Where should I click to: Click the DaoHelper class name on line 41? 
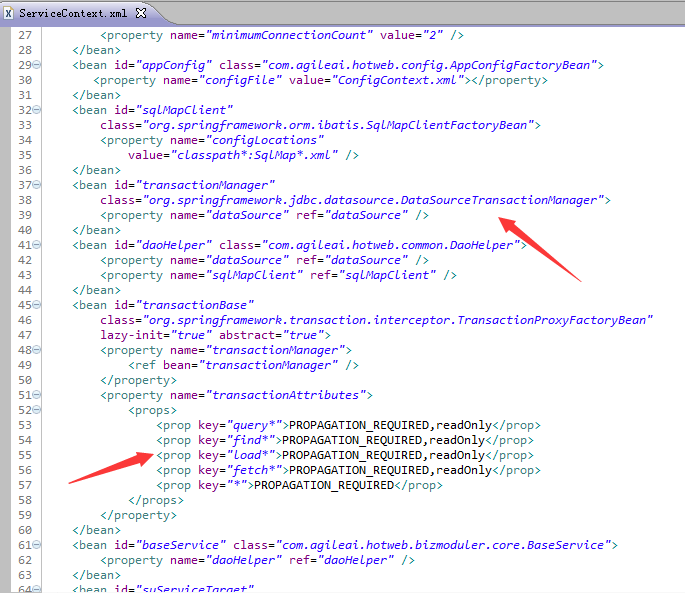click(x=481, y=245)
